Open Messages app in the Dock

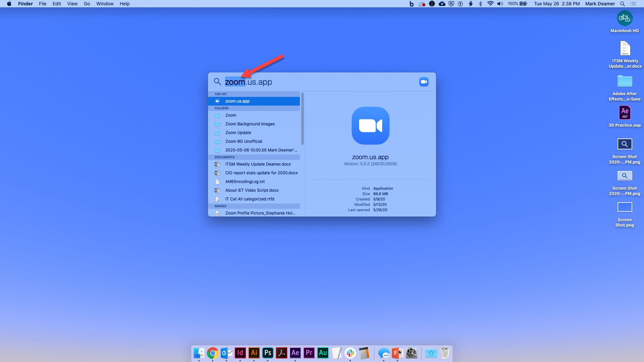[384, 353]
